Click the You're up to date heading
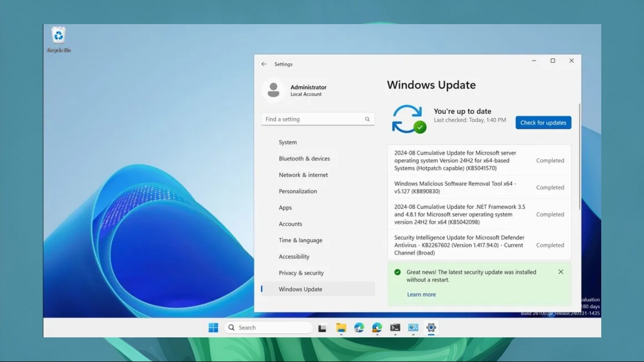 [x=462, y=112]
